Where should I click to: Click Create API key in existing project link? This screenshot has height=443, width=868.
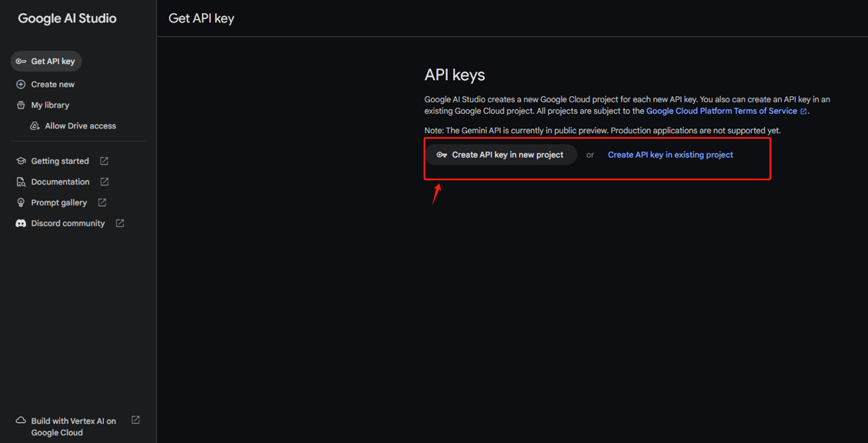[x=670, y=155]
